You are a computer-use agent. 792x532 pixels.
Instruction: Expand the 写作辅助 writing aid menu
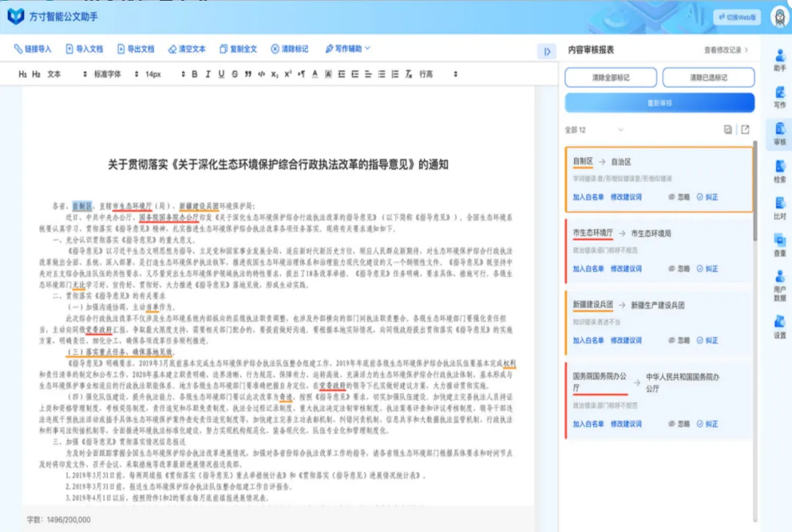(348, 48)
